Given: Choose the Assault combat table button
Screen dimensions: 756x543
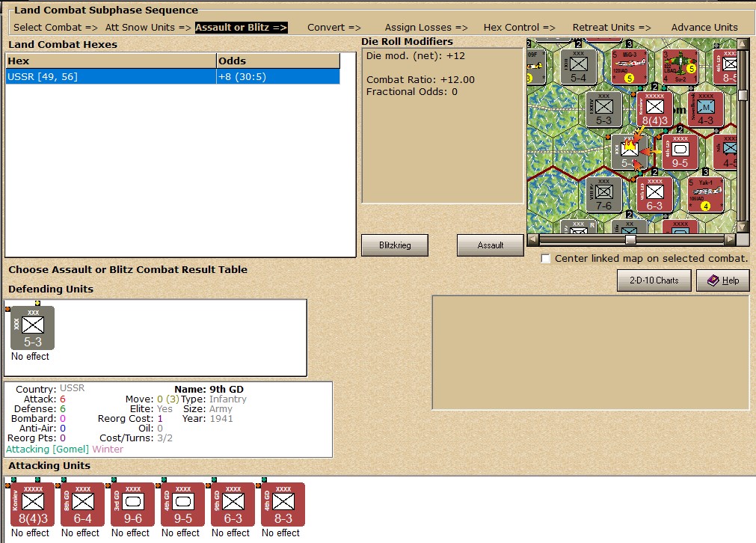Looking at the screenshot, I should pyautogui.click(x=491, y=245).
